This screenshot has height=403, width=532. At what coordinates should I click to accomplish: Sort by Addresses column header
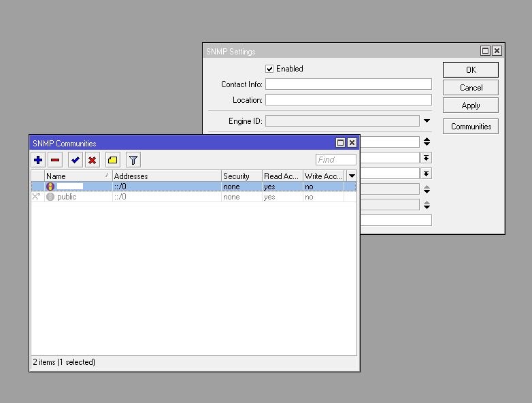click(167, 176)
